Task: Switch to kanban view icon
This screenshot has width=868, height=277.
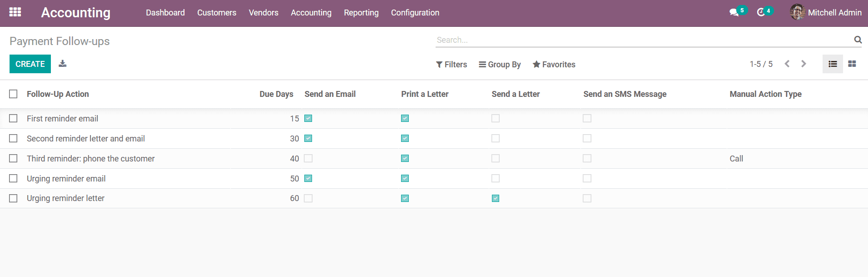Action: coord(852,64)
